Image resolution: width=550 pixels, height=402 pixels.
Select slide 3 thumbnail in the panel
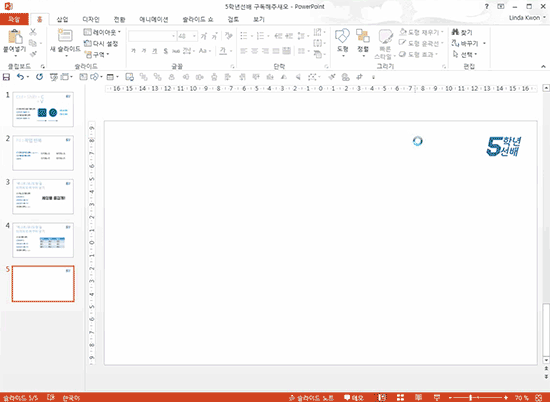[43, 196]
